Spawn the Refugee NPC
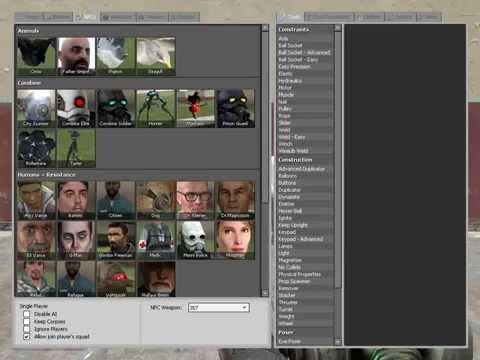480x360 pixels. (76, 279)
